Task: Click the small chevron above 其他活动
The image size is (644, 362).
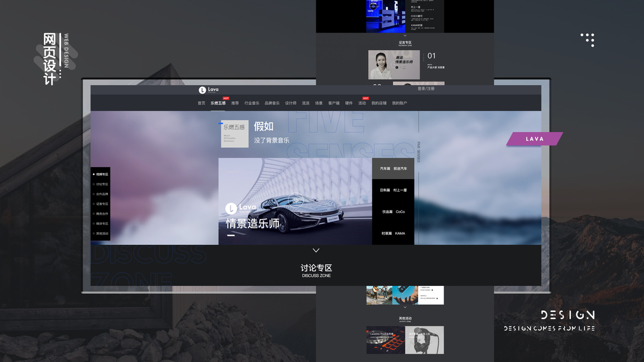Action: (404, 307)
